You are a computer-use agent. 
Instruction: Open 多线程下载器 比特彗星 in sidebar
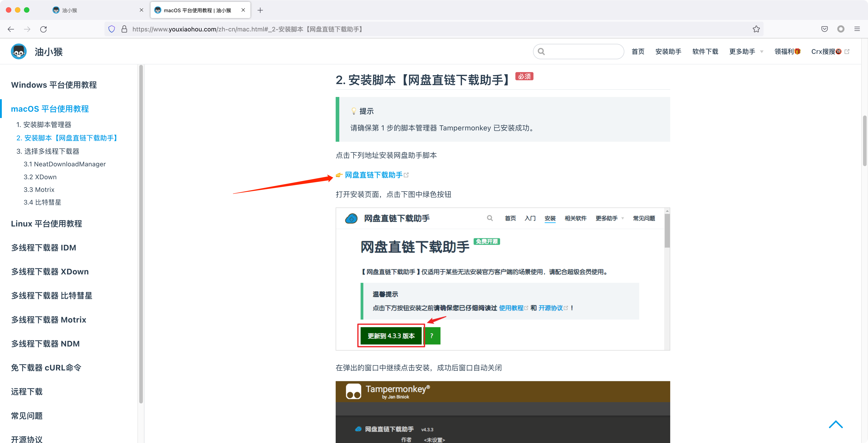(52, 295)
